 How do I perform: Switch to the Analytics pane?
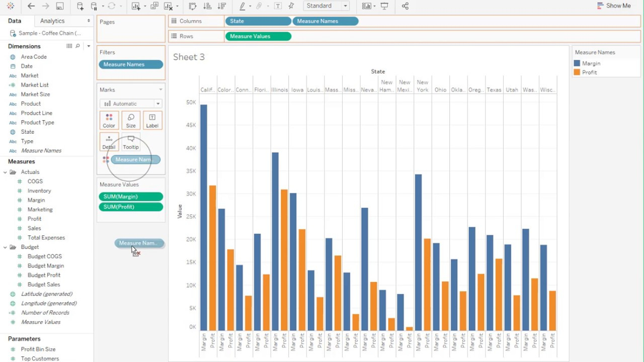[x=51, y=21]
